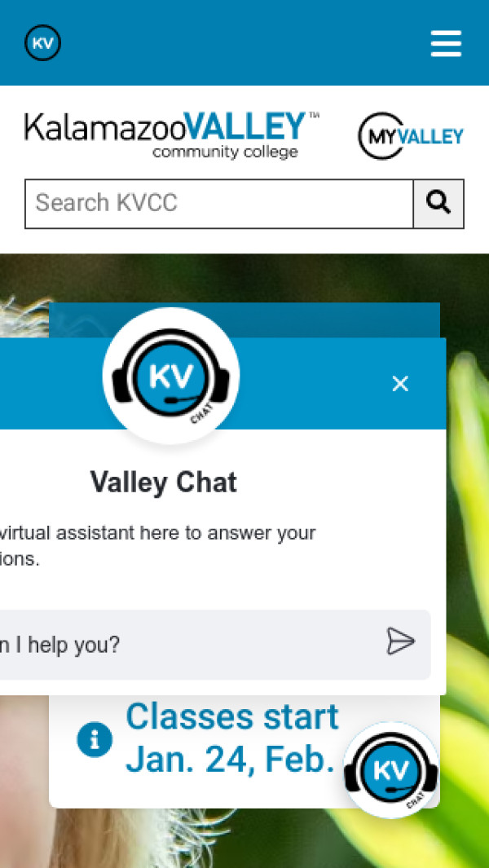Open the hamburger navigation menu
Screen dimensions: 489x868
446,43
